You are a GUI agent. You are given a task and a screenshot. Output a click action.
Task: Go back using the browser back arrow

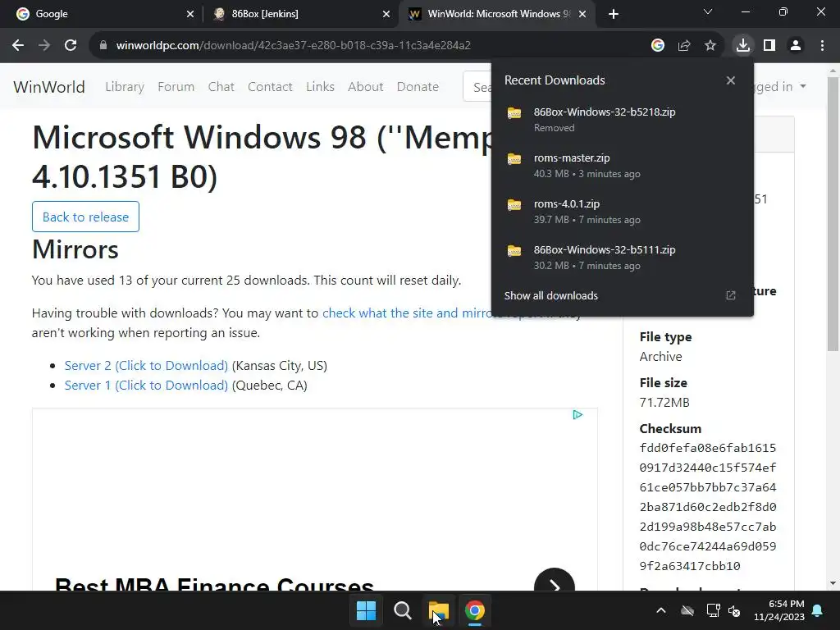(x=18, y=46)
